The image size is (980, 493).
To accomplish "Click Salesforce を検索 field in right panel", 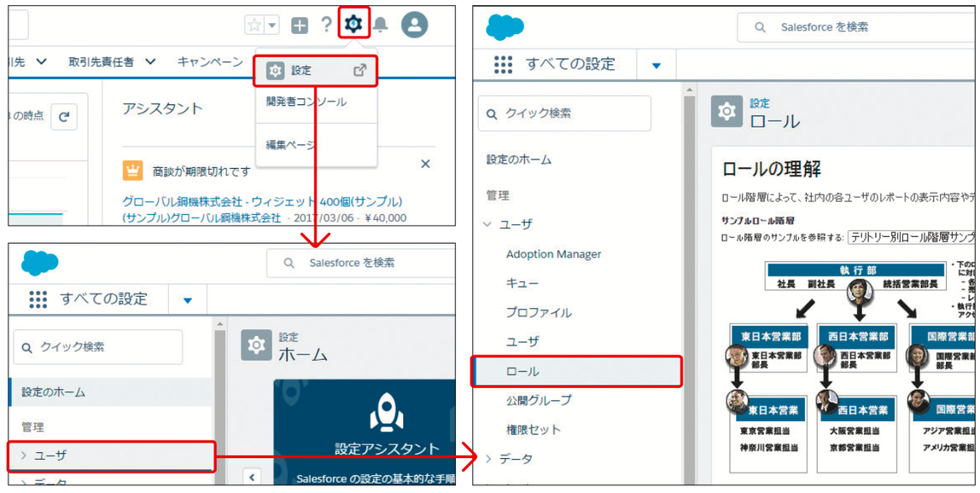I will pos(855,27).
